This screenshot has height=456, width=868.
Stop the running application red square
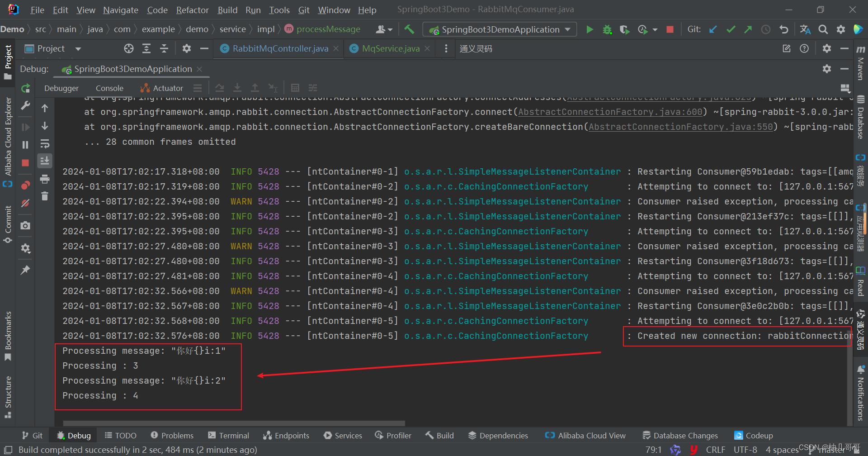[670, 29]
